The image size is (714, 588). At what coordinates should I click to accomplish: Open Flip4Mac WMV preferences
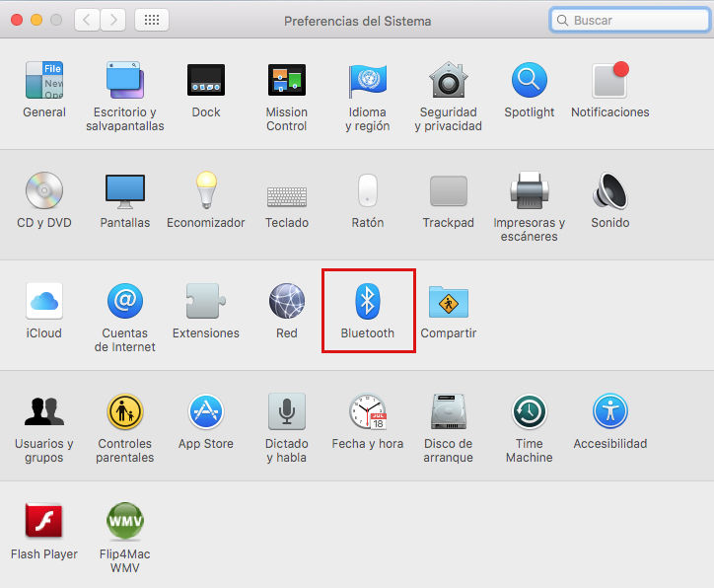[x=125, y=522]
